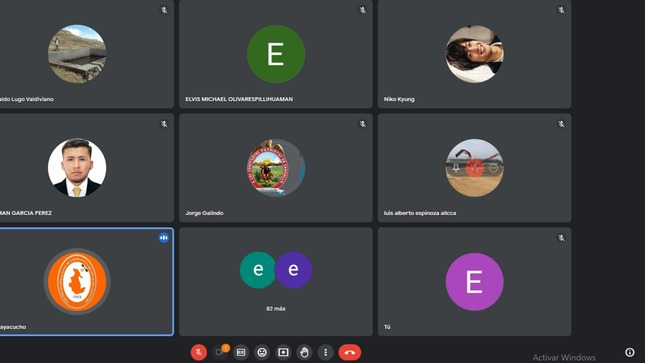Select the ELVIS MICHAEL OLIVARESPILLIHUAMAN tile
This screenshot has height=363, width=645.
pos(276,54)
